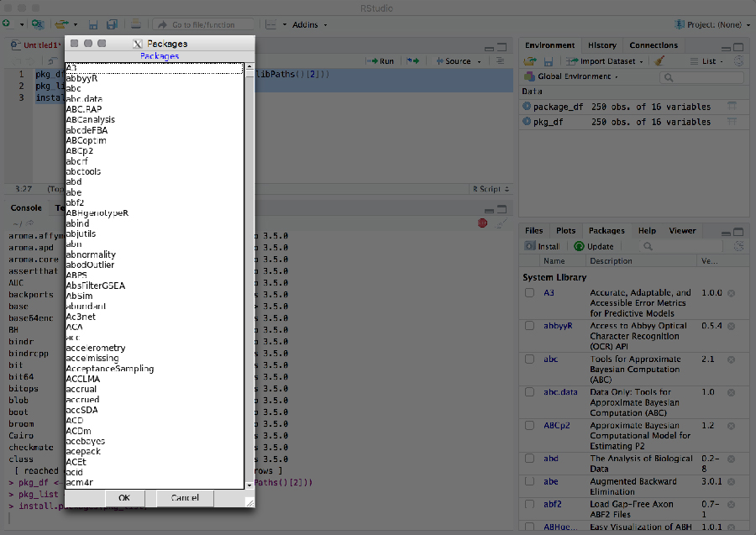Switch to the Files tab
This screenshot has width=756, height=535.
(x=533, y=231)
